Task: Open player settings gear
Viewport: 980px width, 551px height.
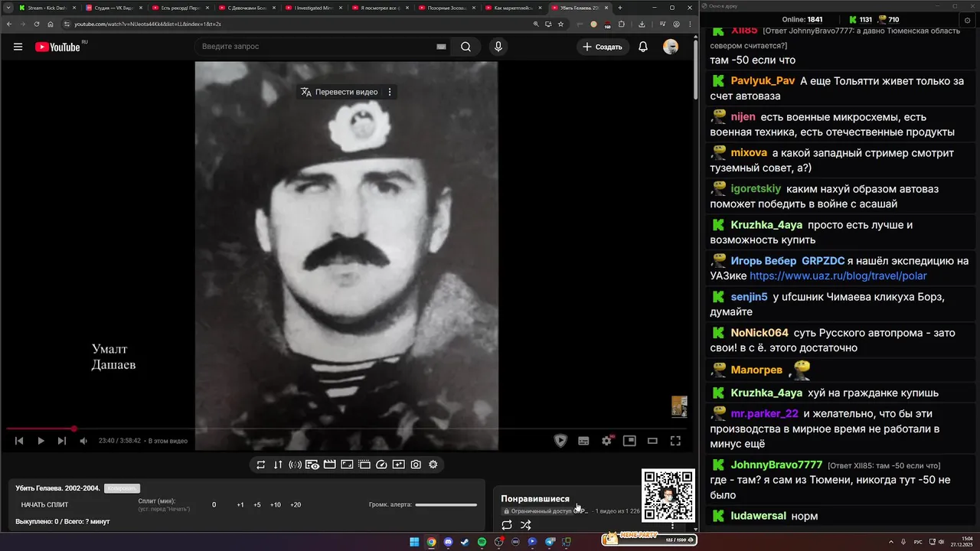Action: (606, 441)
